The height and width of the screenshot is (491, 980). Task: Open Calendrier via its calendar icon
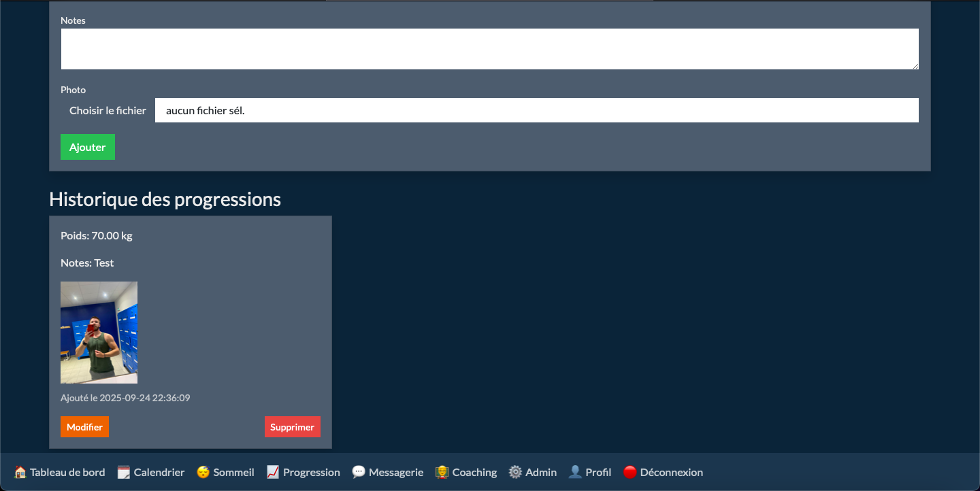click(x=123, y=472)
